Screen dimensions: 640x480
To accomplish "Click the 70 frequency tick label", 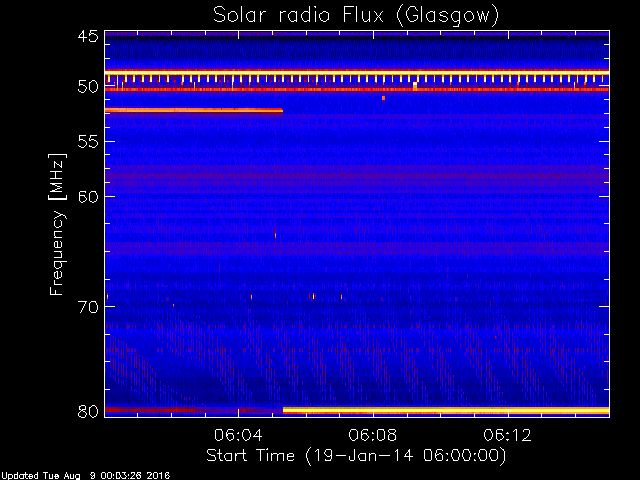I will coord(88,307).
